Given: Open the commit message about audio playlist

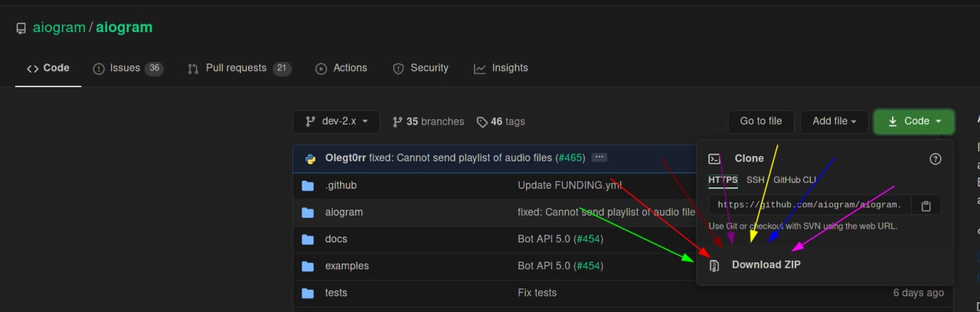Looking at the screenshot, I should tap(460, 158).
